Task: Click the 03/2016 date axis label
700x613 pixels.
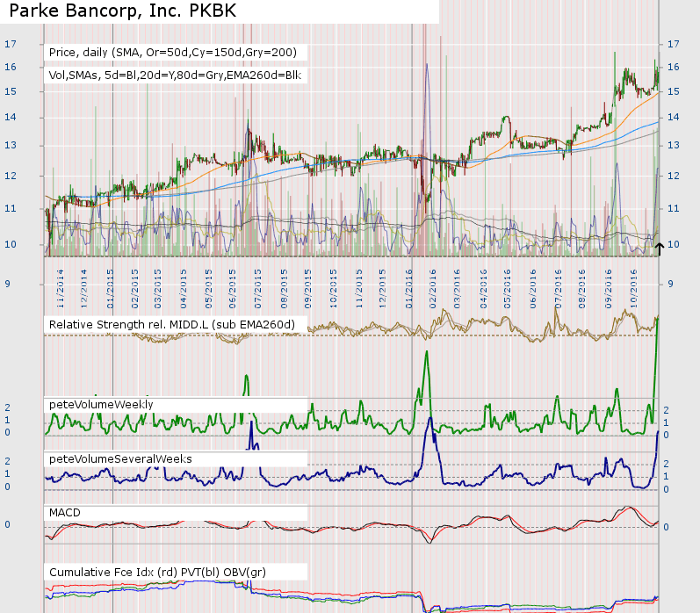Action: tap(457, 289)
